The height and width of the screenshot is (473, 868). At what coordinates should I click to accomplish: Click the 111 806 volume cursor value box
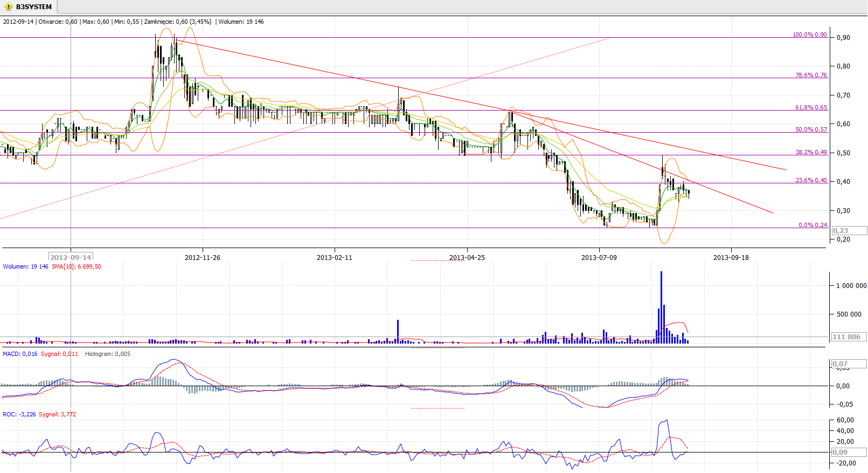pyautogui.click(x=849, y=337)
